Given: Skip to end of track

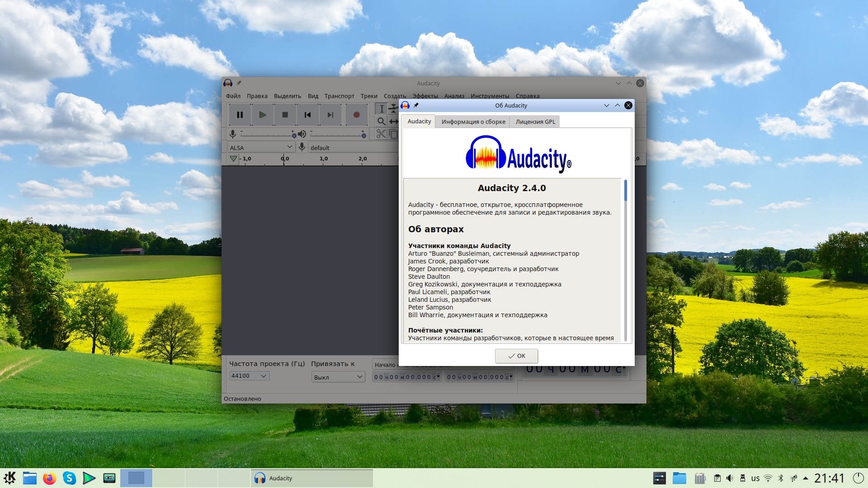Looking at the screenshot, I should pos(330,115).
